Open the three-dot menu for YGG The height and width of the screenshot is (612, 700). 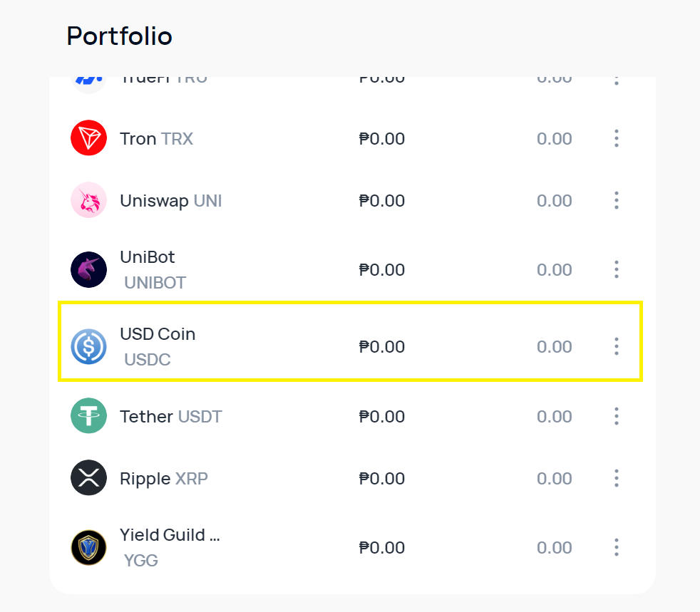[x=617, y=547]
